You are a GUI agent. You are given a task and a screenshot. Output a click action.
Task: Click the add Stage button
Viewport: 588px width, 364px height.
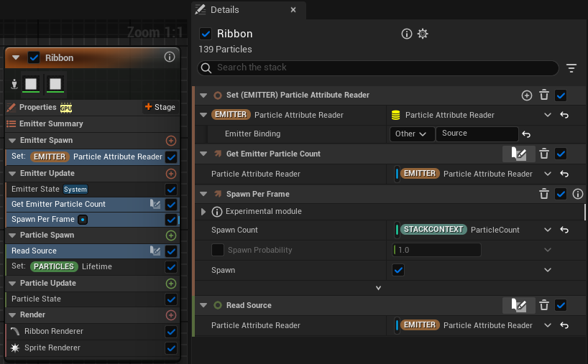tap(160, 107)
